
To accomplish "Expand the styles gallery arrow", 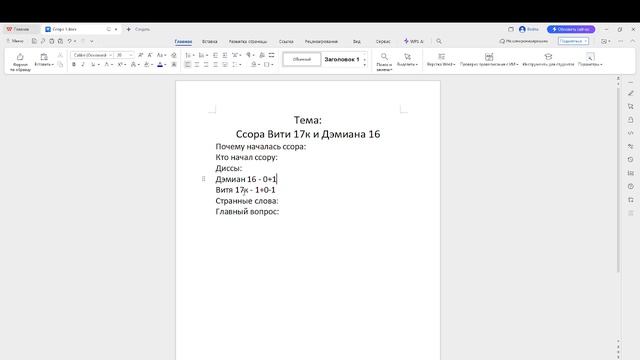I will click(364, 65).
